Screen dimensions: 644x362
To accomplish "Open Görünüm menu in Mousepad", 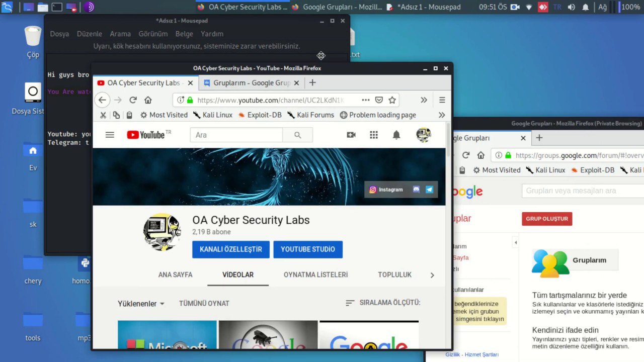I will pos(153,34).
